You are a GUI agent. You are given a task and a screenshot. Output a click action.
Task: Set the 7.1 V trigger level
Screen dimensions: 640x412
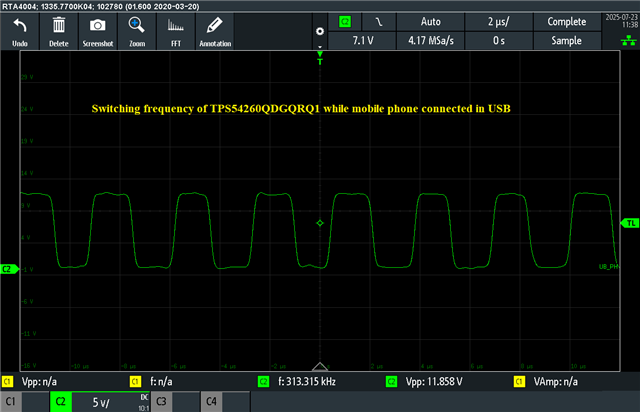point(362,40)
